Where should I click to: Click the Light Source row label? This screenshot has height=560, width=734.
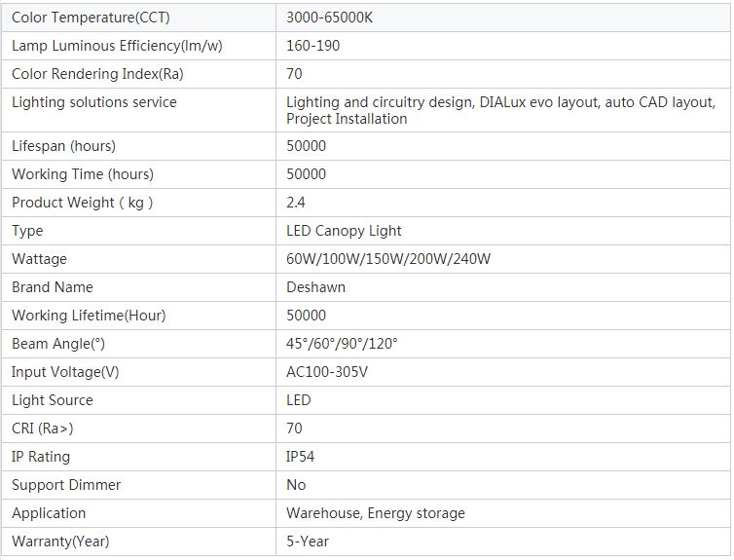tap(53, 400)
